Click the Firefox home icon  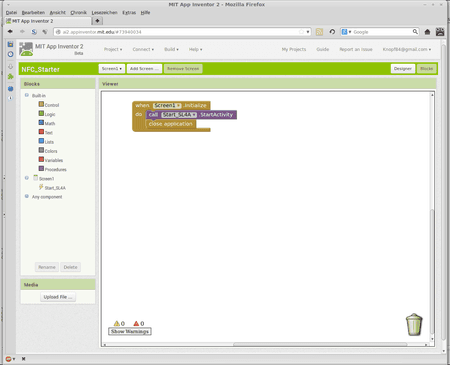pyautogui.click(x=427, y=32)
